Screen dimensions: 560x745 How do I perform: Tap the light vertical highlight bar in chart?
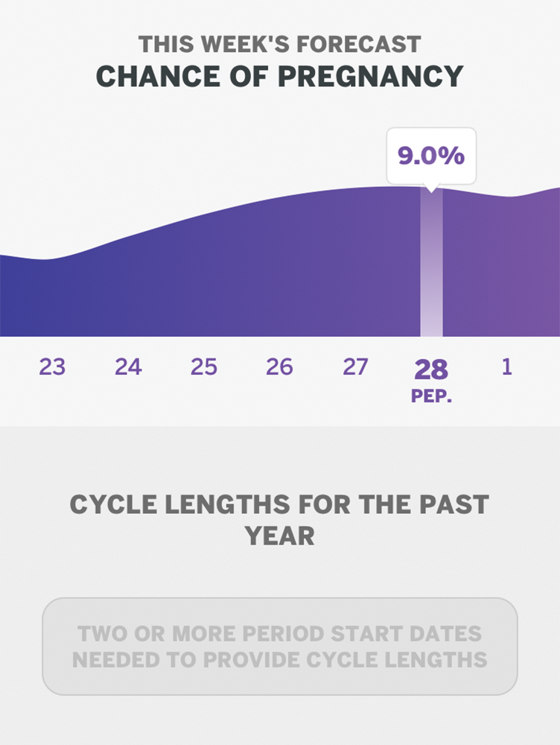[431, 262]
